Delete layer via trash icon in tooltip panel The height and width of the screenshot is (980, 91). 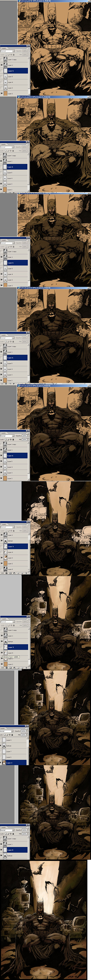pos(26,668)
